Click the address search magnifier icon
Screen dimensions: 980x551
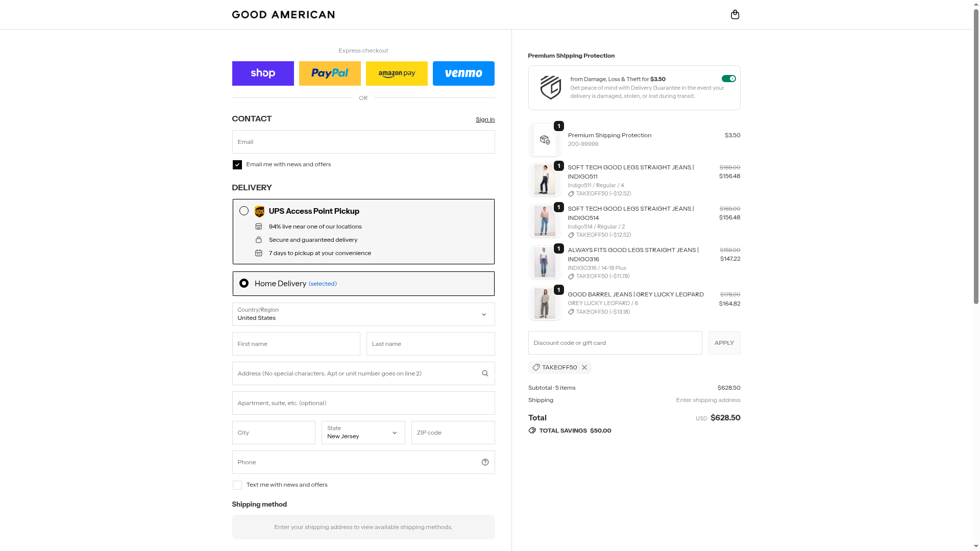(x=485, y=373)
